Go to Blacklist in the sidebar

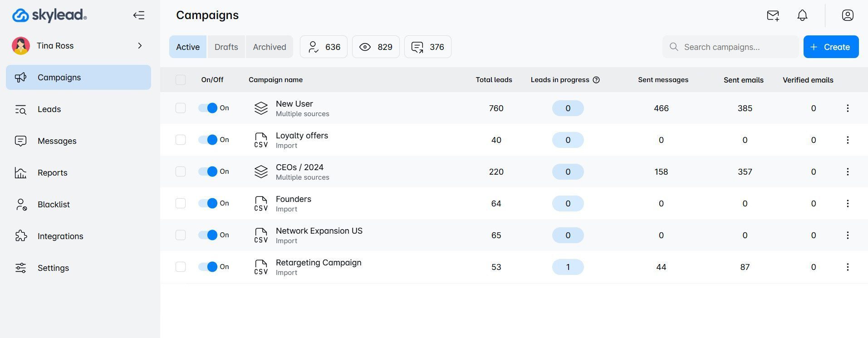(x=78, y=205)
